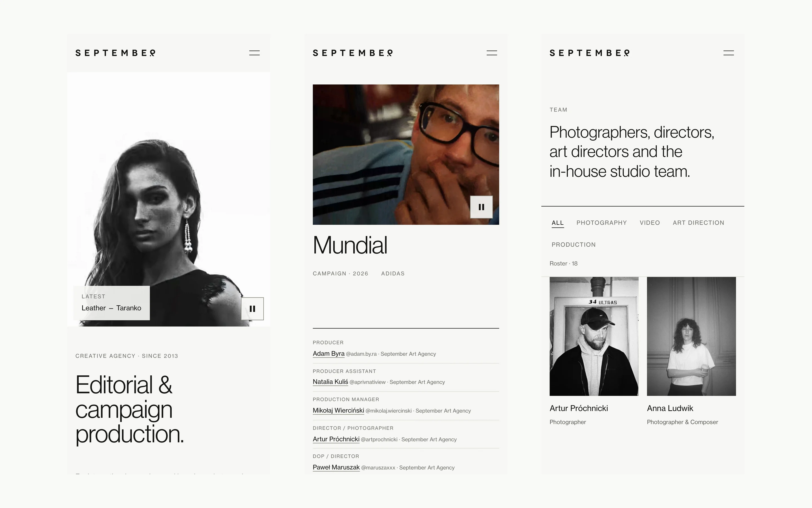Image resolution: width=812 pixels, height=508 pixels.
Task: Select the ALL filter tab
Action: click(x=558, y=223)
